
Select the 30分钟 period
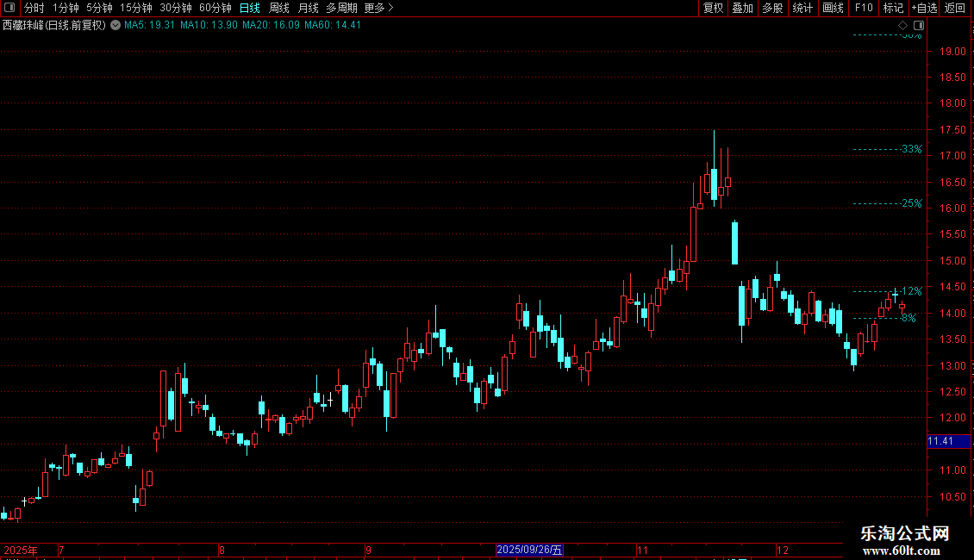point(176,8)
